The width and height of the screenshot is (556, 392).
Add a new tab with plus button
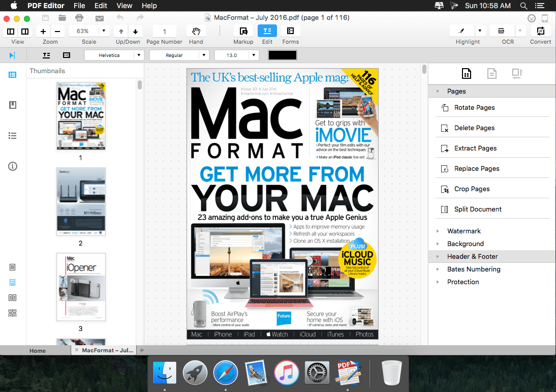pyautogui.click(x=142, y=350)
